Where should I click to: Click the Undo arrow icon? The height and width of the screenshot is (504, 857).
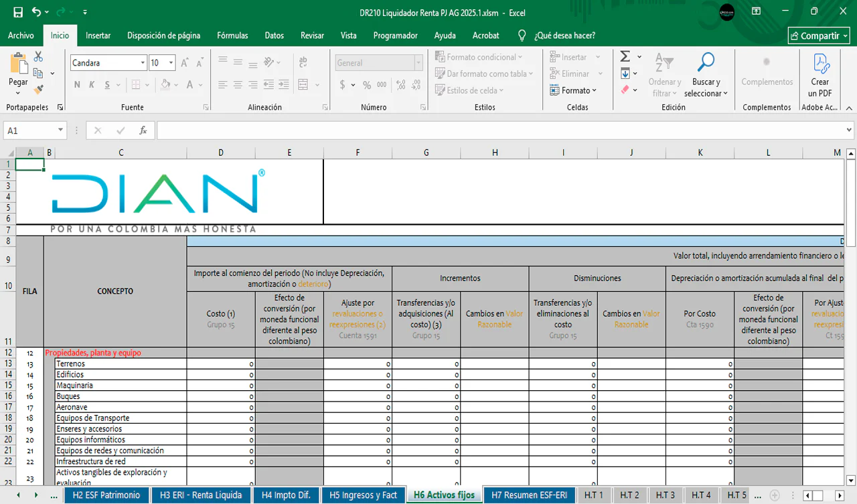37,13
